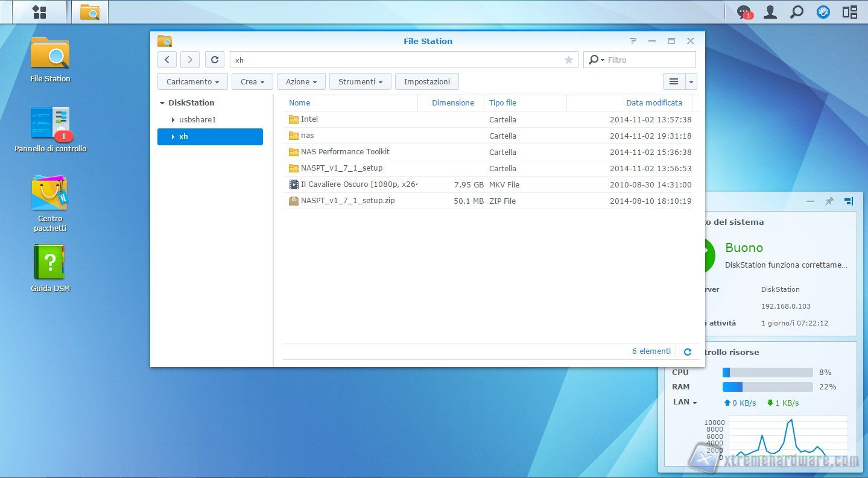The height and width of the screenshot is (478, 868).
Task: Pin the system status widget
Action: coord(829,201)
